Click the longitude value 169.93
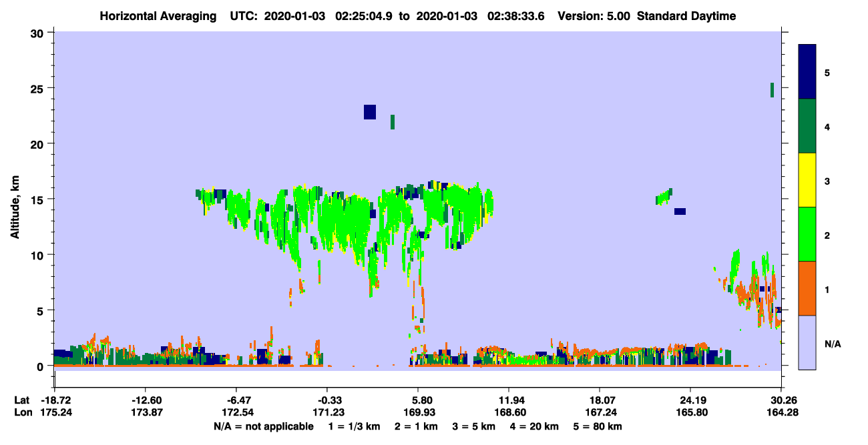Screen dimensions: 868x445 (418, 413)
